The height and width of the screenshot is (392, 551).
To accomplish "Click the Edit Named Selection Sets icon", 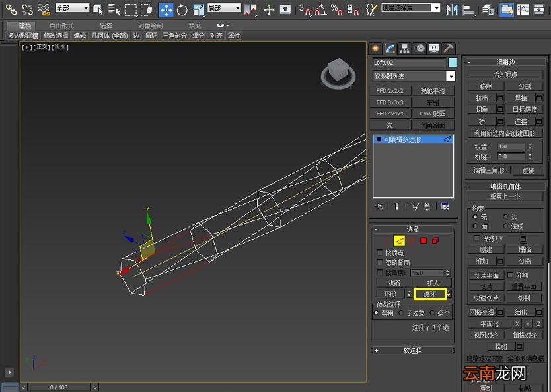I will pos(371,9).
